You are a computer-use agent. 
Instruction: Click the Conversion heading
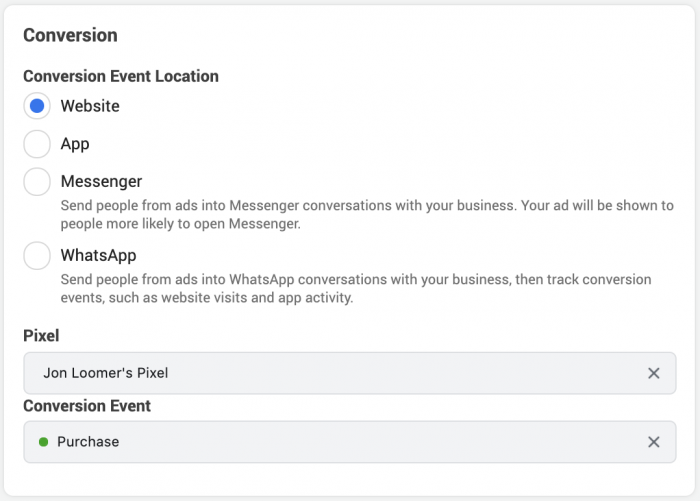coord(71,35)
